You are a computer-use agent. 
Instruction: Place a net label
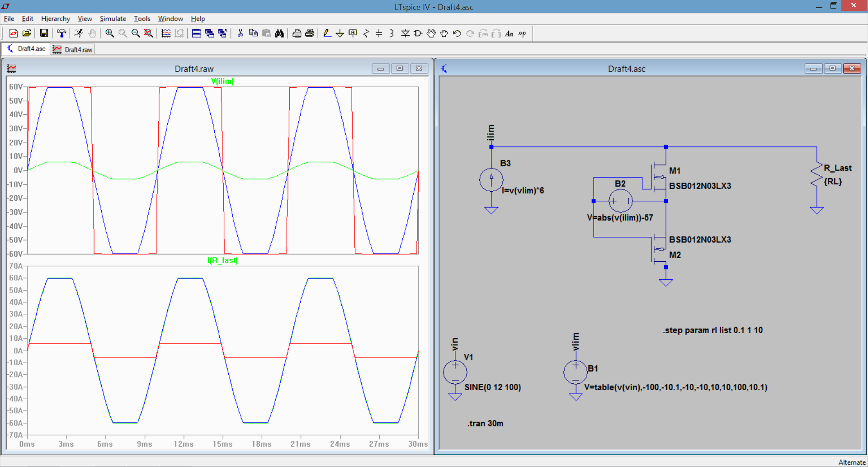click(353, 33)
